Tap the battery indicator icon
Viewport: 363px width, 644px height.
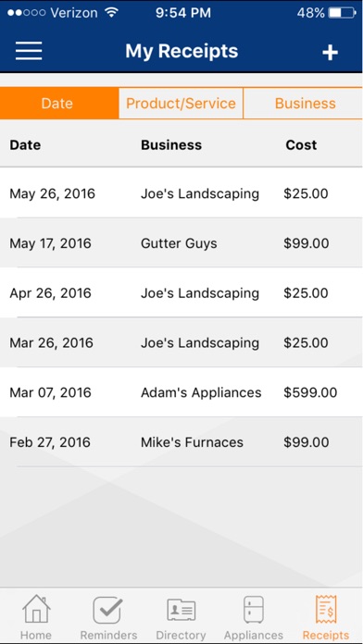343,13
